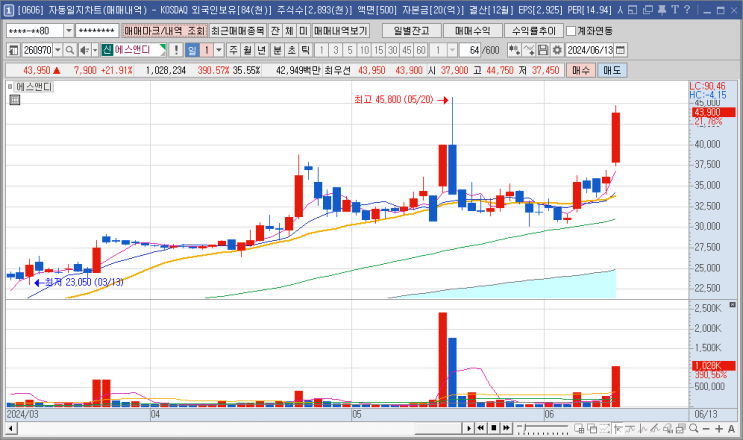Click the window-with-grid icon in bottom toolbar
This screenshot has height=440, width=743.
click(579, 429)
